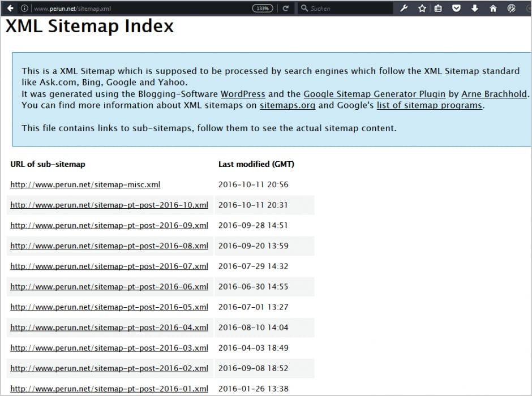Bookmark this page with the star icon

click(x=422, y=8)
